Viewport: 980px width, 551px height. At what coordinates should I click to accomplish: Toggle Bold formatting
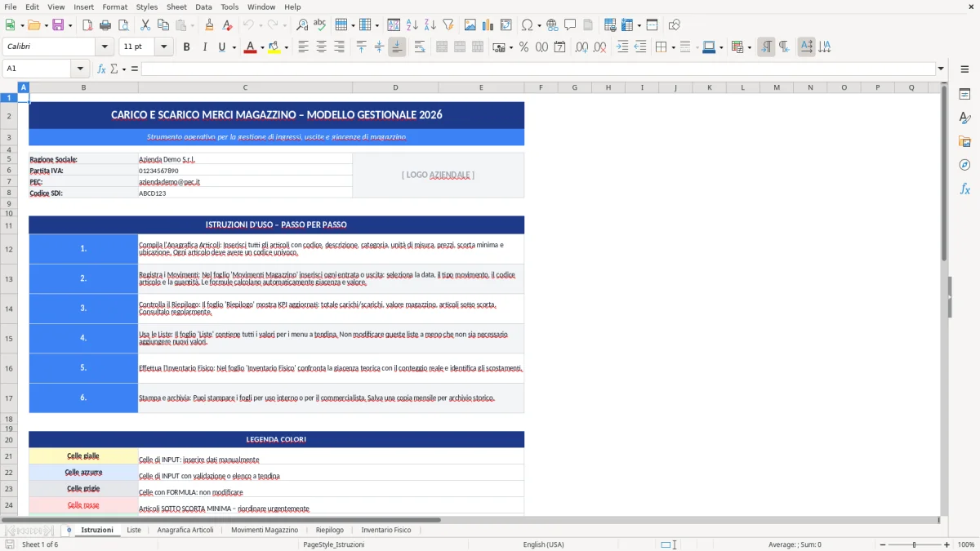point(186,47)
